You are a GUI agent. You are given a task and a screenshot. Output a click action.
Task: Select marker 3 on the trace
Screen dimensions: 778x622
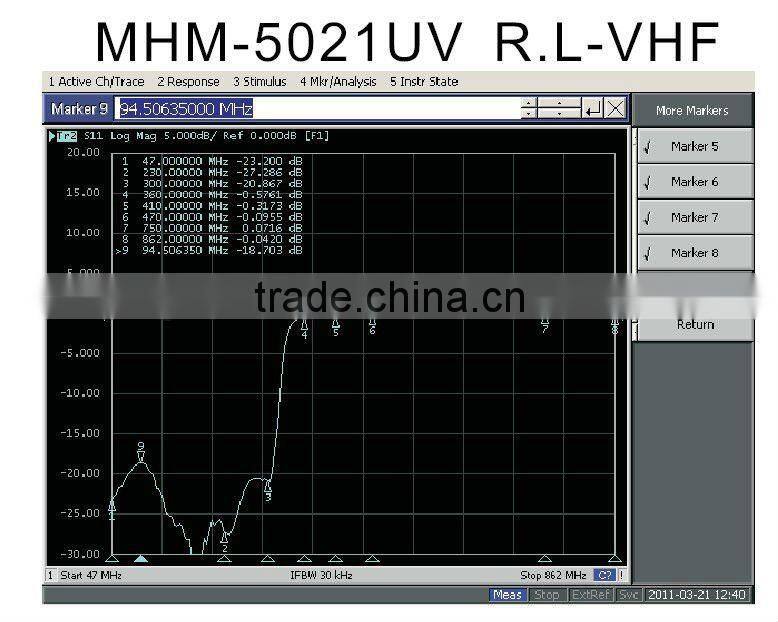(268, 490)
